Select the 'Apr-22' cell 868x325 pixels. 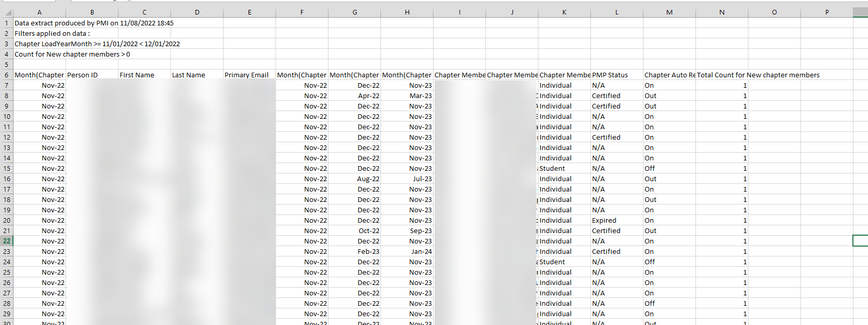354,96
